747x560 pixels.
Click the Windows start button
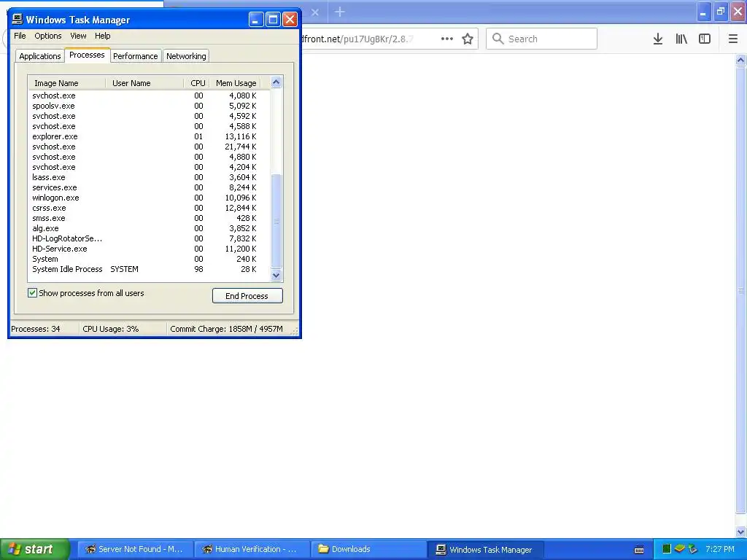tap(35, 549)
